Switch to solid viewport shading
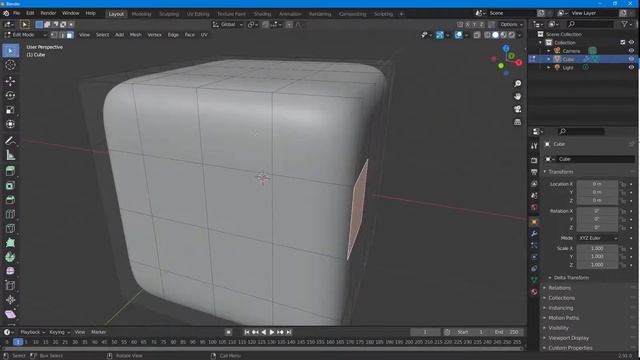640x360 pixels. pyautogui.click(x=495, y=35)
